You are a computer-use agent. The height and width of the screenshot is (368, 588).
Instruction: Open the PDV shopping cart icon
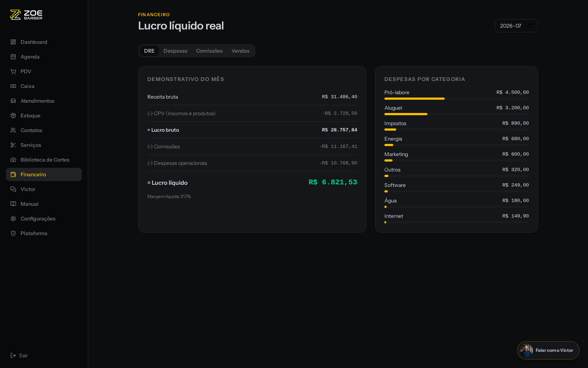pyautogui.click(x=13, y=71)
